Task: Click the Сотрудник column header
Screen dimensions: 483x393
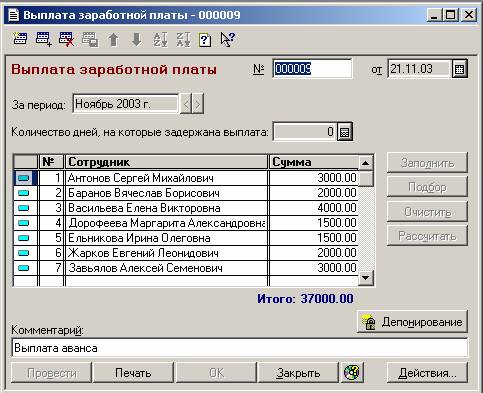Action: pos(166,162)
